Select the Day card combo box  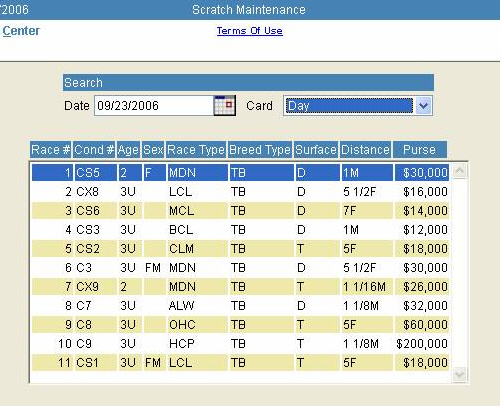coord(358,106)
